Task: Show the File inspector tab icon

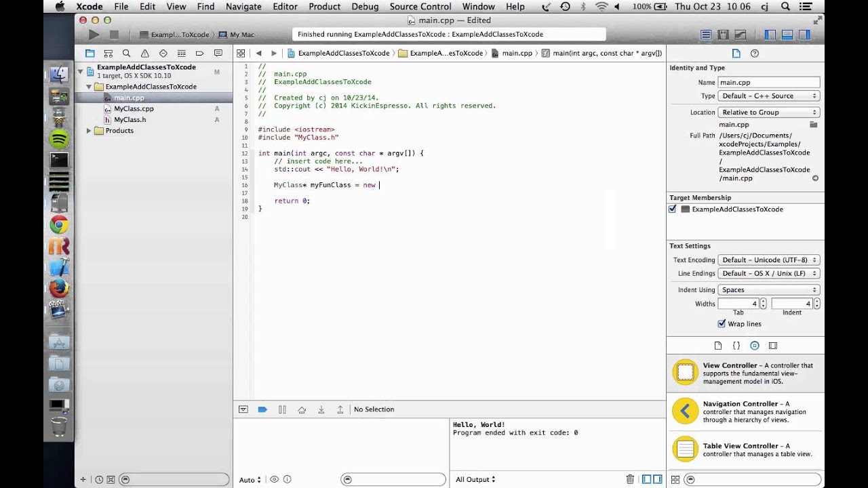Action: point(736,54)
